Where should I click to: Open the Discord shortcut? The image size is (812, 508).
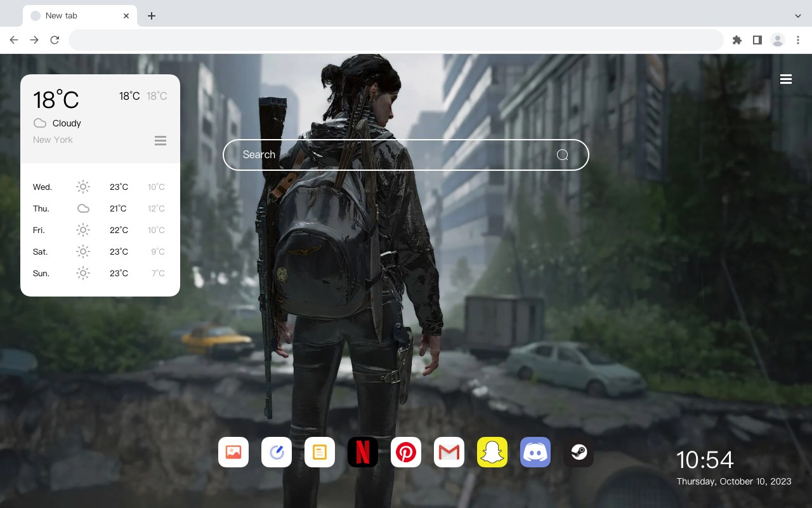(535, 452)
